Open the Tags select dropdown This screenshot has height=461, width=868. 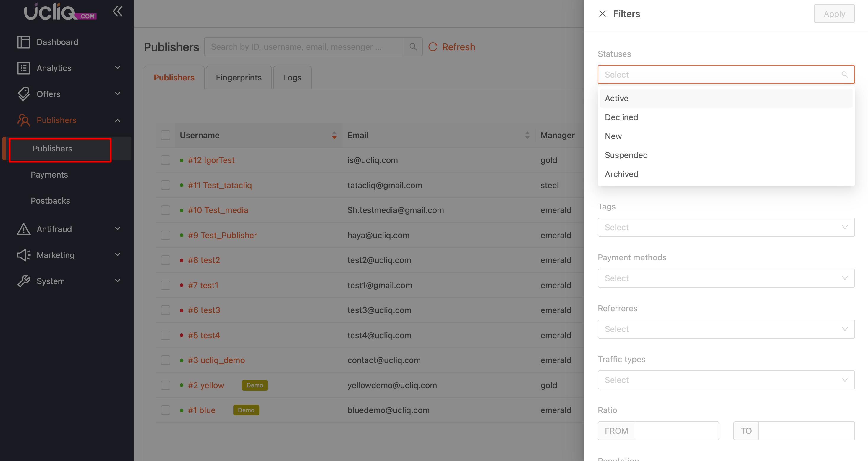(x=726, y=227)
